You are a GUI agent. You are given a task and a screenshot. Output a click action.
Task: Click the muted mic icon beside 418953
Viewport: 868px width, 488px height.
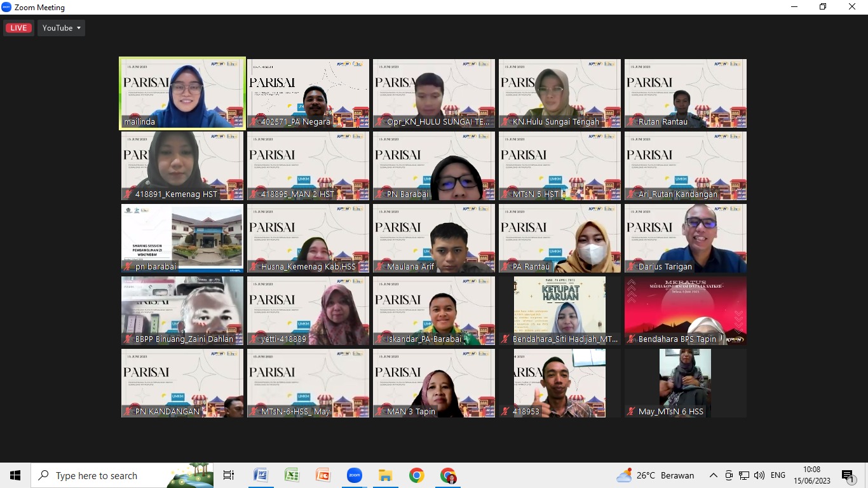[x=506, y=411]
